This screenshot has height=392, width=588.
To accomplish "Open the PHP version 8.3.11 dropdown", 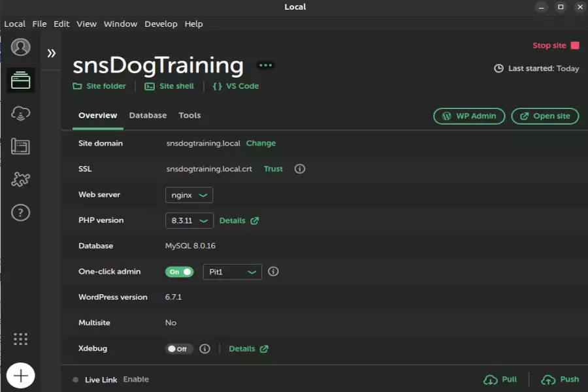I will click(189, 221).
